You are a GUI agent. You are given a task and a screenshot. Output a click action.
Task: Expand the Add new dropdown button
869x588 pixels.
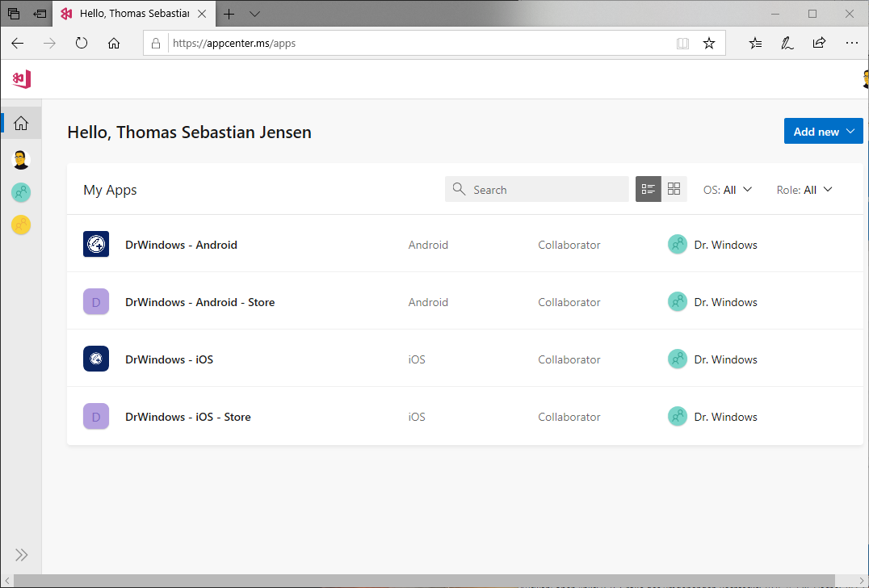pyautogui.click(x=823, y=132)
